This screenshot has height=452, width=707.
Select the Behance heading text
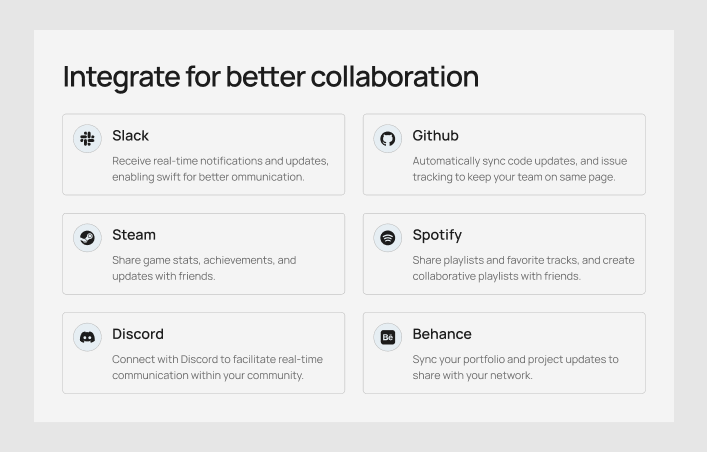(x=442, y=334)
